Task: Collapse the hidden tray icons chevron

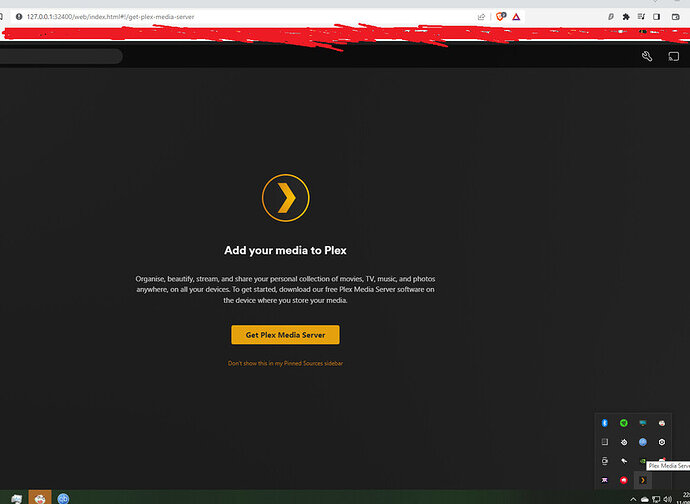Action: point(633,499)
